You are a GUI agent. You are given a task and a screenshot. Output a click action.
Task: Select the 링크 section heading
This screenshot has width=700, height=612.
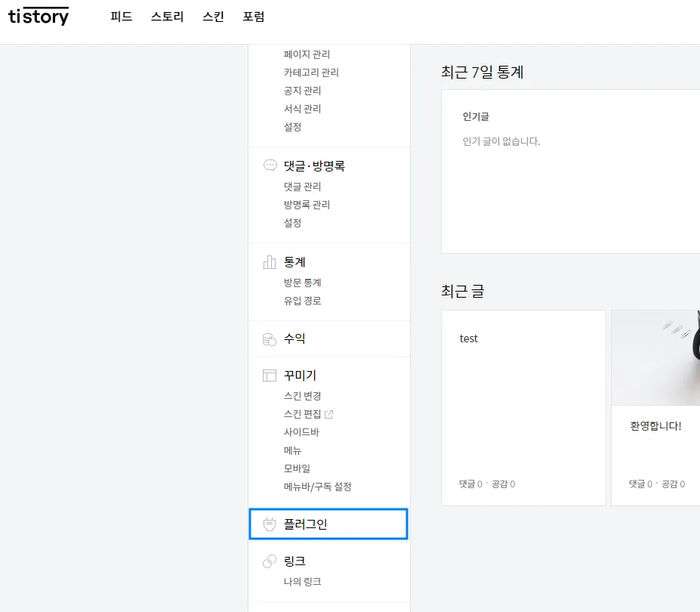[294, 561]
